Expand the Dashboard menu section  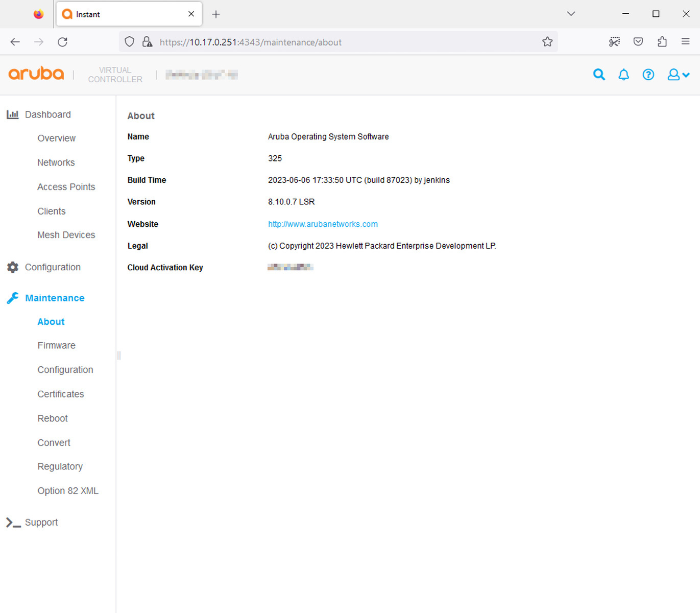48,114
